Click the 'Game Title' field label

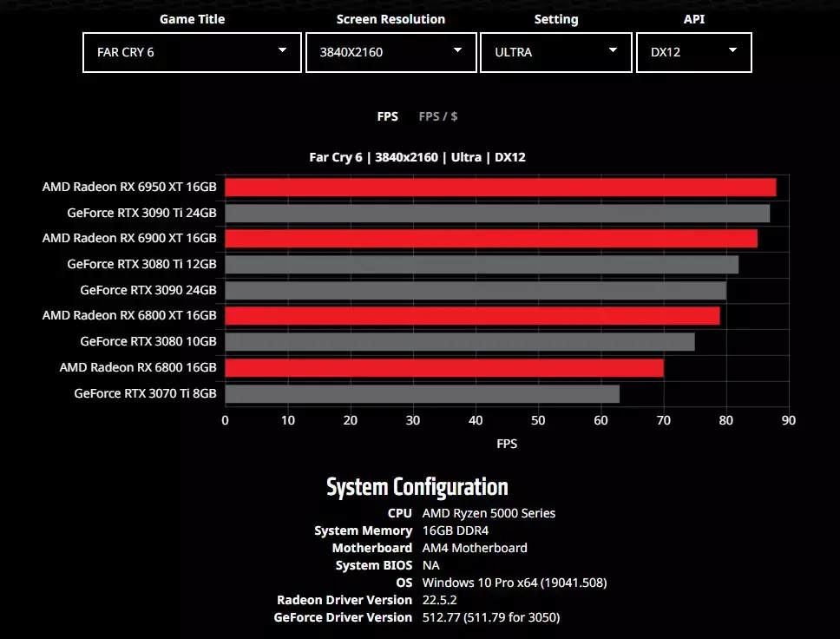click(x=193, y=19)
